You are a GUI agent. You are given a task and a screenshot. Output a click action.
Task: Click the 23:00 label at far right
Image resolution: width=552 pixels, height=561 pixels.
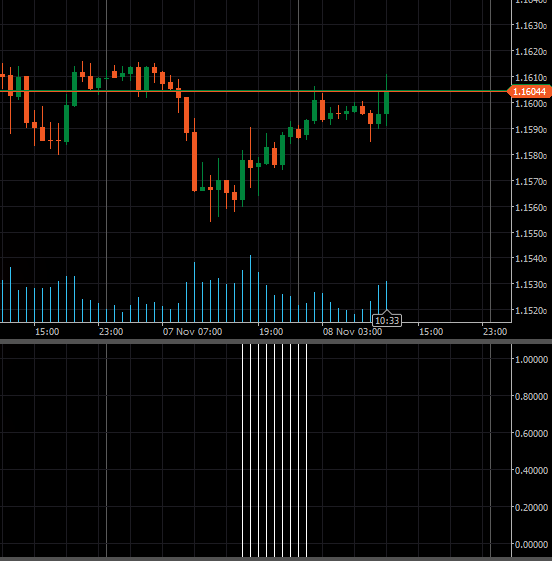495,332
